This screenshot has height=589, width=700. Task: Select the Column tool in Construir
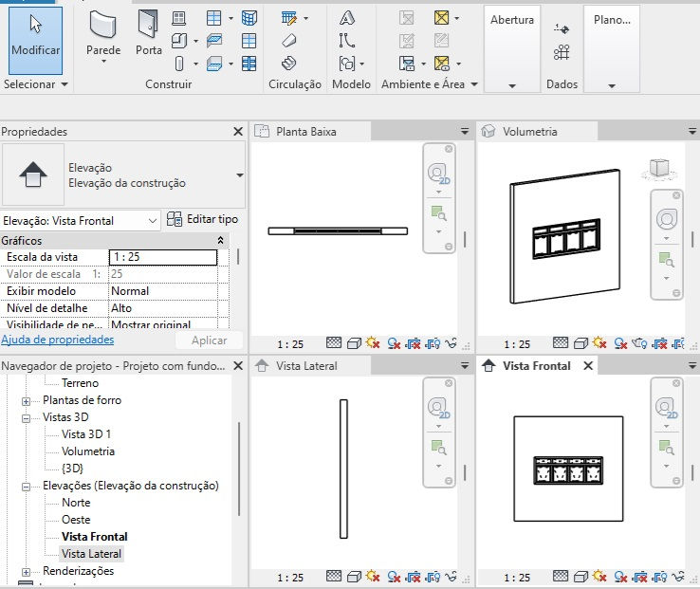click(179, 64)
